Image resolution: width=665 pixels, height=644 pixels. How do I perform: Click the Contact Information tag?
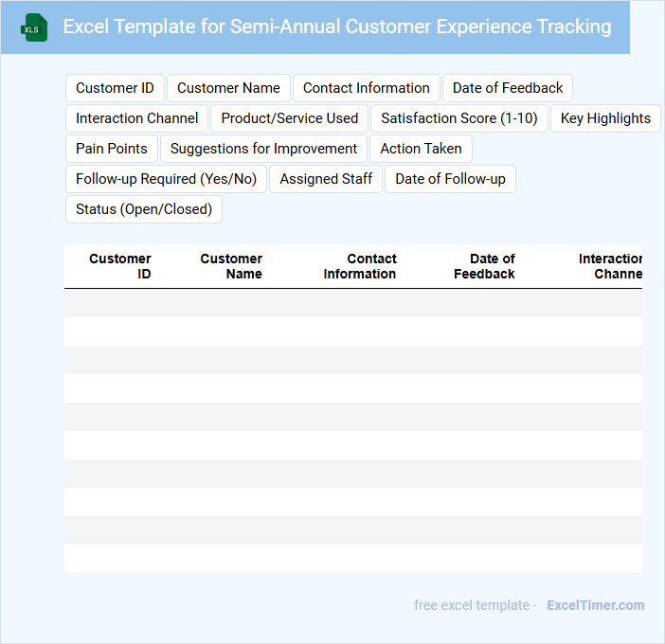(367, 88)
